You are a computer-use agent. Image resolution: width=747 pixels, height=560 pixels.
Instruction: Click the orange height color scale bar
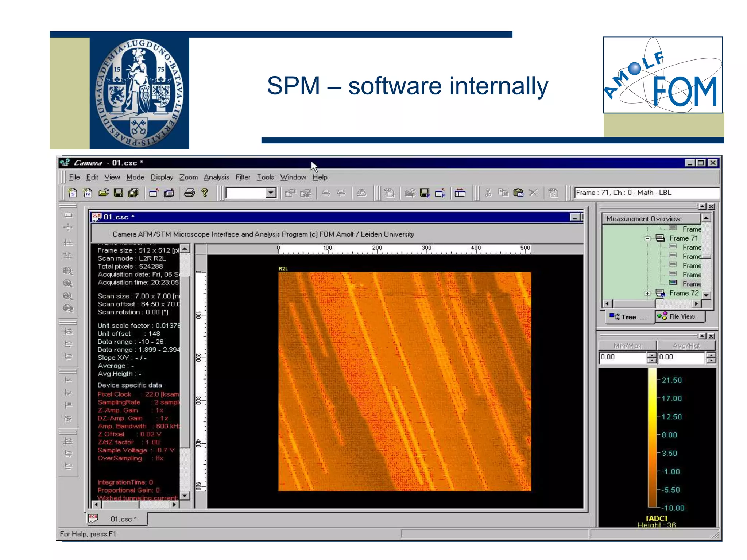[x=652, y=437]
